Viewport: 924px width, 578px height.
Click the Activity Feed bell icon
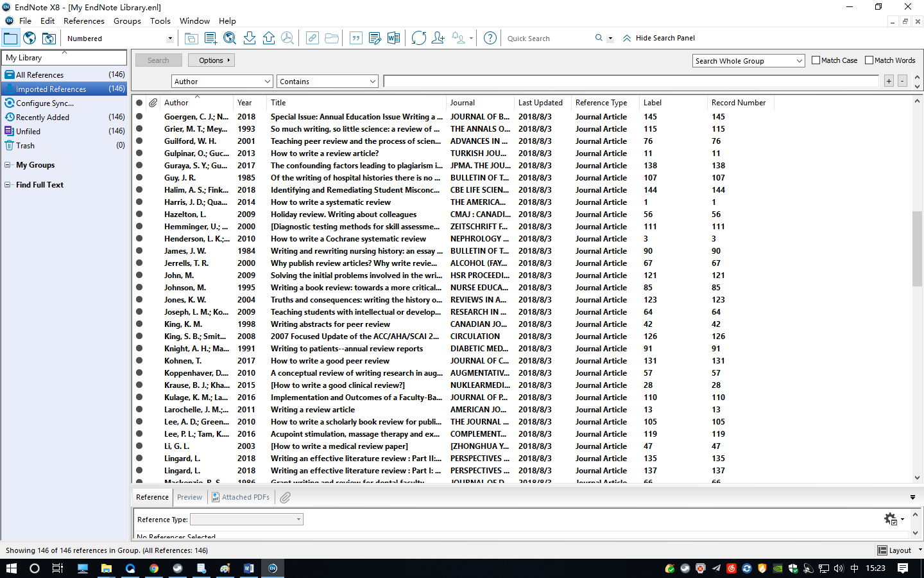[458, 38]
